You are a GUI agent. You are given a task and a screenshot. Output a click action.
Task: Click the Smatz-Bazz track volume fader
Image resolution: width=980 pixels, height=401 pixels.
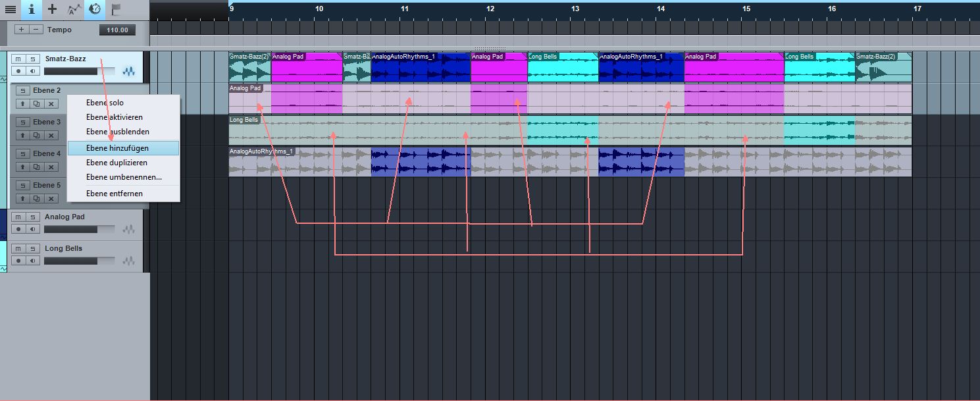(x=80, y=71)
